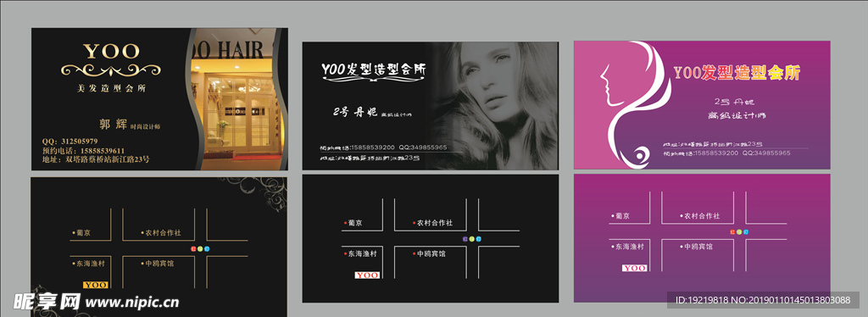Click 预约电话: 15858539611 on gold card
Image resolution: width=868 pixels, height=317 pixels.
pyautogui.click(x=83, y=151)
